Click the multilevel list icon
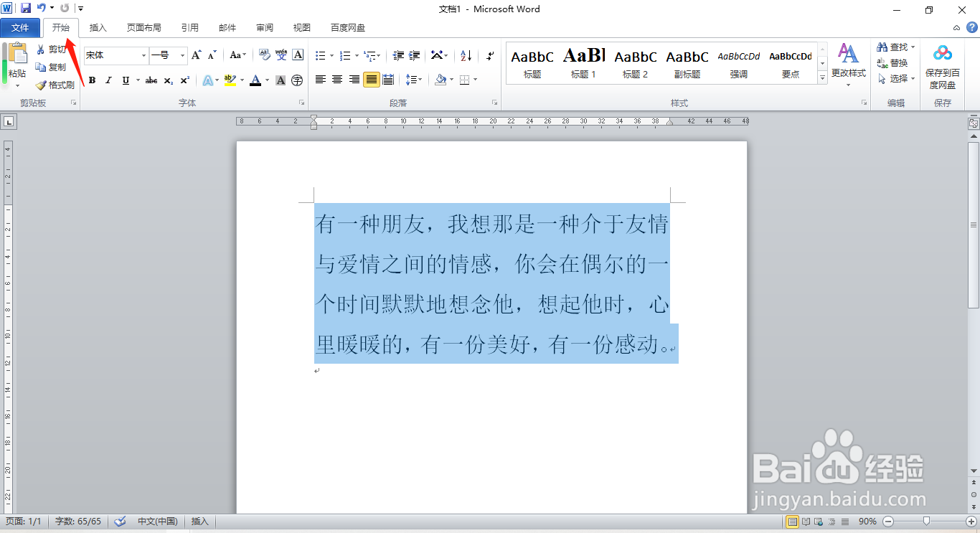Viewport: 980px width, 533px height. 369,55
